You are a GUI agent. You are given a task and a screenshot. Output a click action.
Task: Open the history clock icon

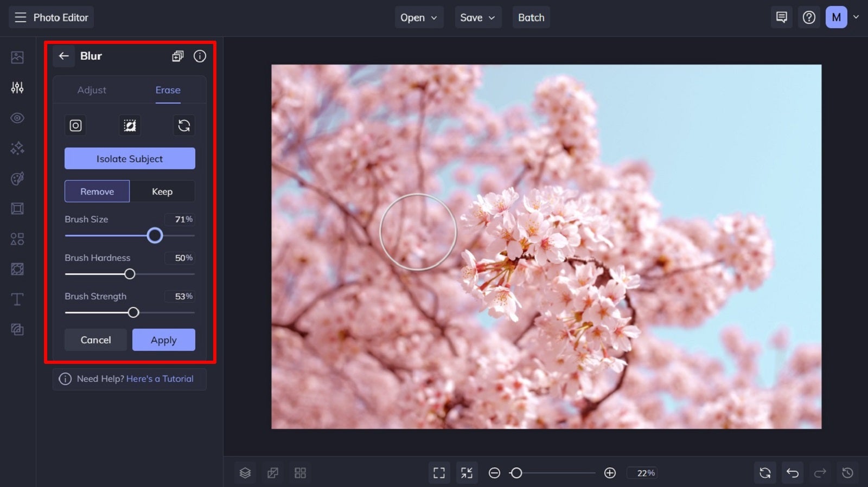[847, 473]
